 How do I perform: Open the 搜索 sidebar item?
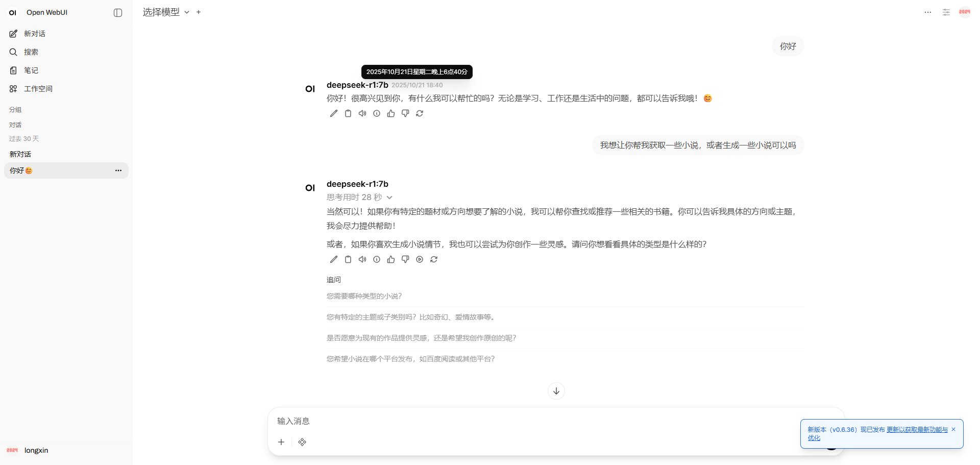tap(31, 52)
